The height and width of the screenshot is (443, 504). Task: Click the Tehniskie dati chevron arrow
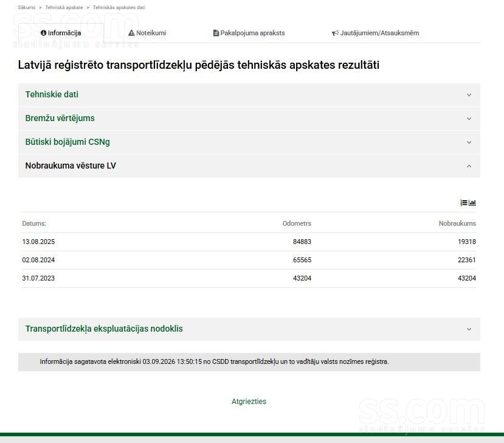click(x=469, y=95)
